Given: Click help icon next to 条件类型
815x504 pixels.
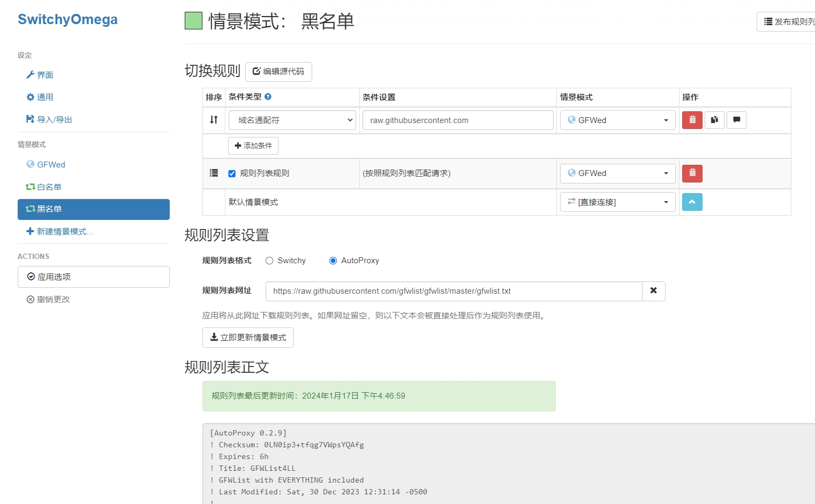Looking at the screenshot, I should (x=268, y=97).
